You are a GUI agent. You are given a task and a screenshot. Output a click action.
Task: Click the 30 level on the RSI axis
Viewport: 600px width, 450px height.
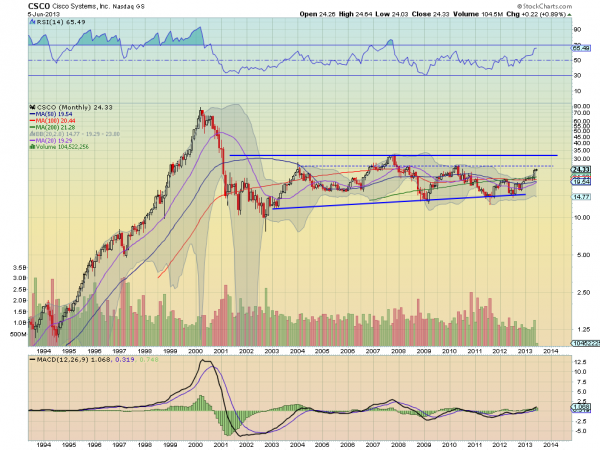577,75
